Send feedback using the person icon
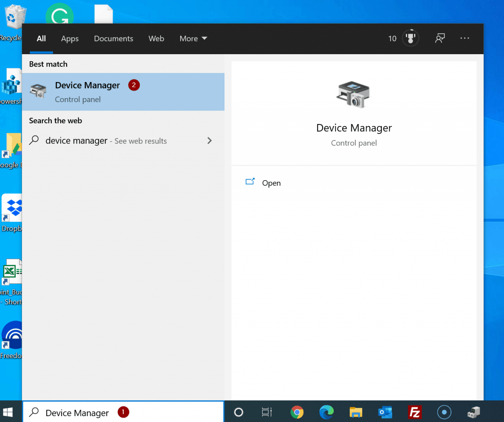 click(x=440, y=38)
